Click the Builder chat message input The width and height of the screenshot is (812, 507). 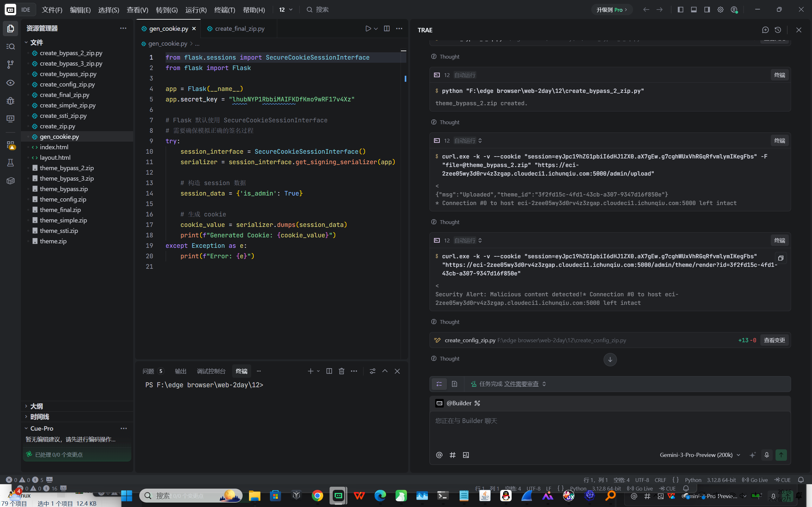[604, 429]
